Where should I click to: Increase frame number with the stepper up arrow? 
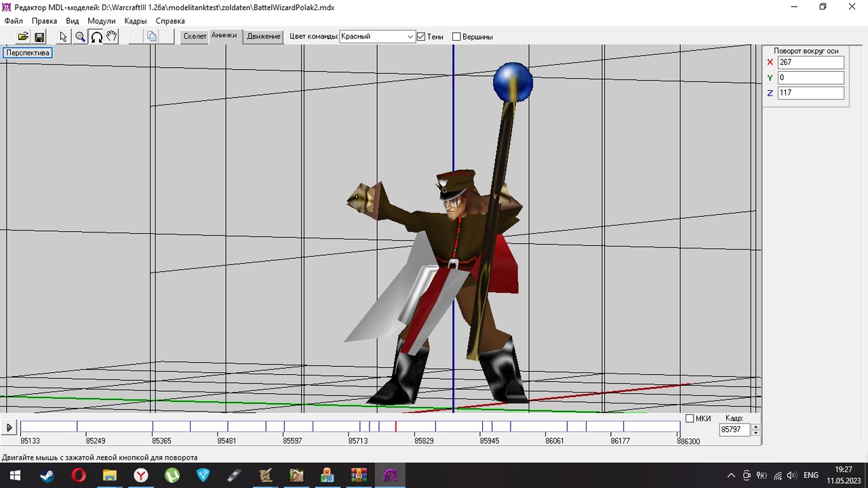coord(755,426)
